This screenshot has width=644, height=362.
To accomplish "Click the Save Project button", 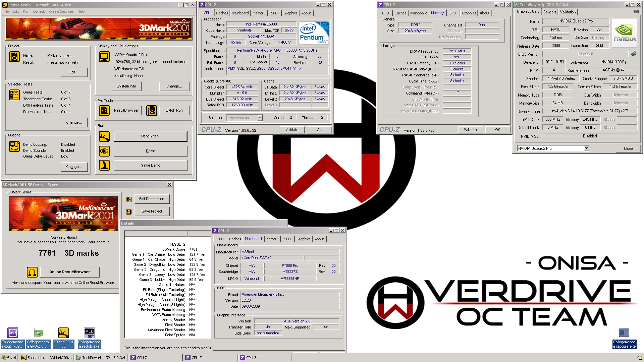I will point(152,212).
